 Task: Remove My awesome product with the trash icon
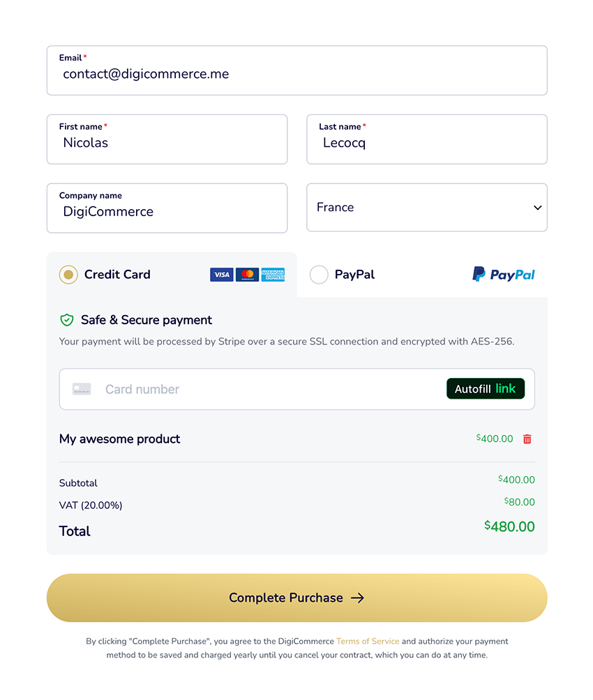pyautogui.click(x=527, y=439)
